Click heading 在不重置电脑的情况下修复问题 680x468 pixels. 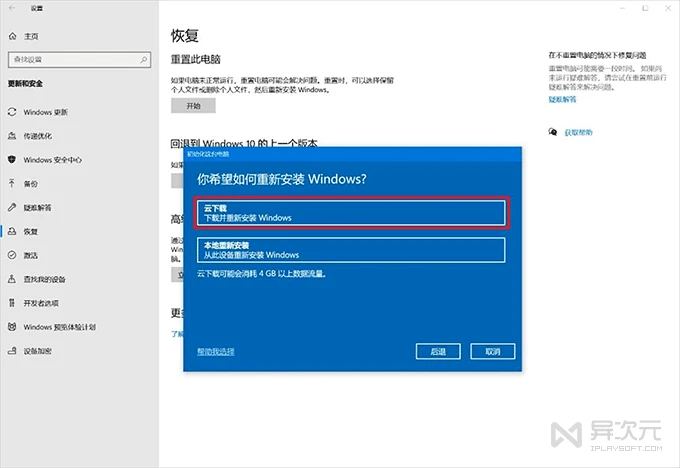coord(597,55)
